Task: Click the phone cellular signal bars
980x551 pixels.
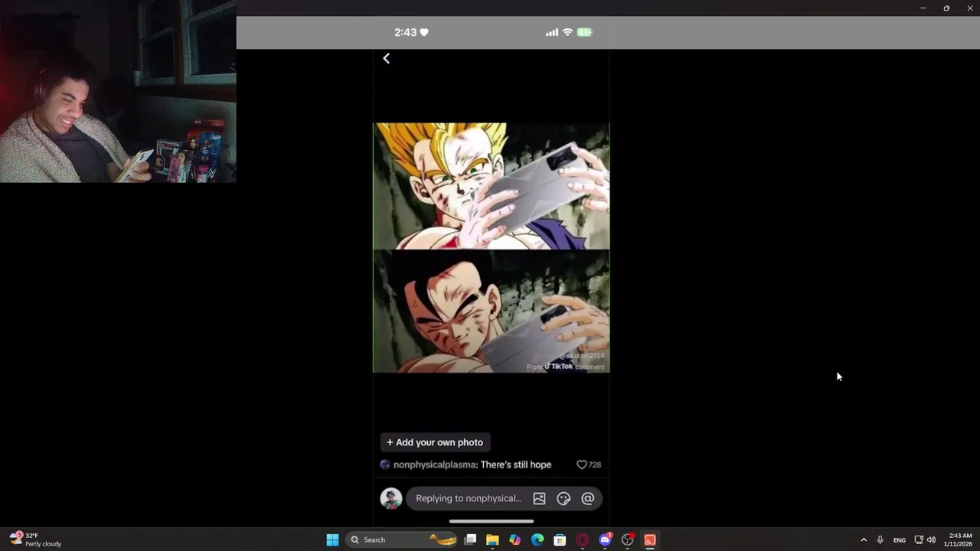Action: 552,32
